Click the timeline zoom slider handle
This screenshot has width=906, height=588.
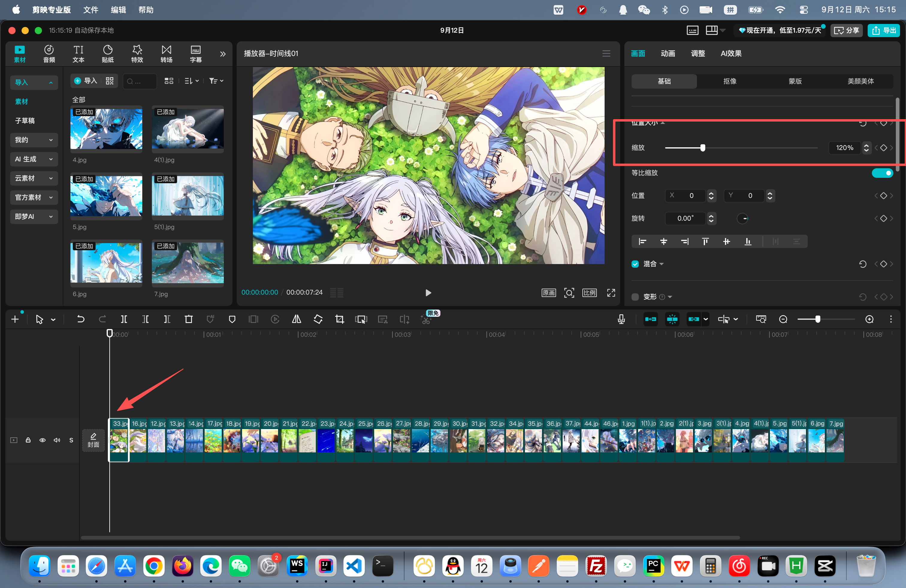[x=817, y=319]
